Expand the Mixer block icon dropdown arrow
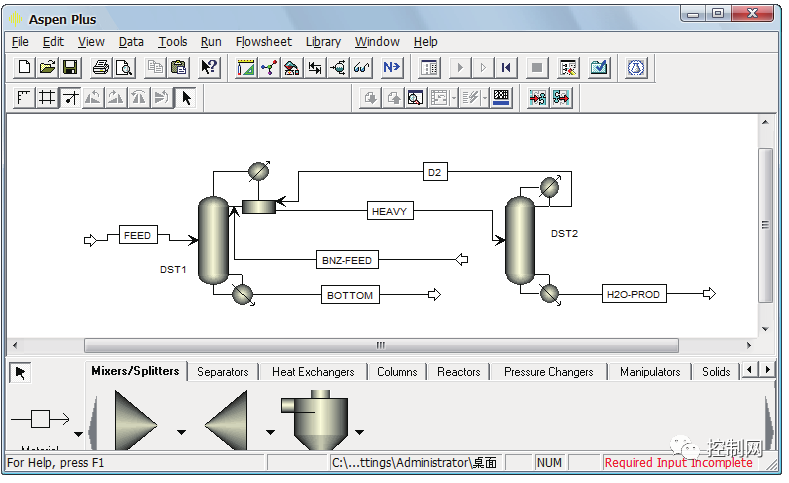This screenshot has width=789, height=483. tap(181, 432)
